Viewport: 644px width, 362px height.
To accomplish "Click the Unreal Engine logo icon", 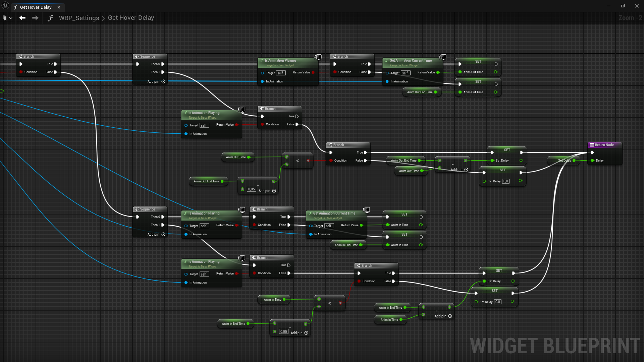I will [x=5, y=6].
